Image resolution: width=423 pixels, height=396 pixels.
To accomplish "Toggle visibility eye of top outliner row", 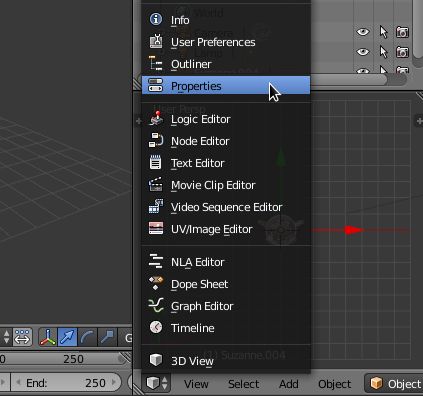I will pos(363,32).
